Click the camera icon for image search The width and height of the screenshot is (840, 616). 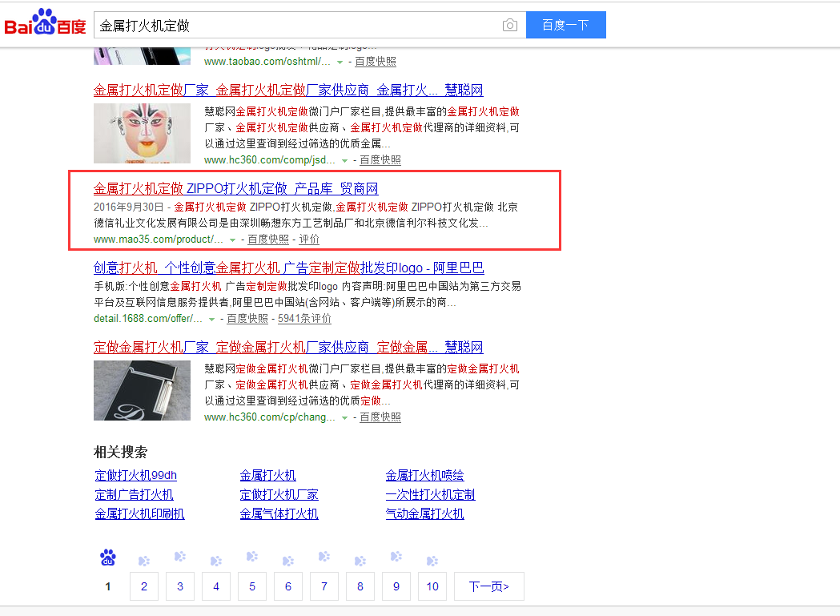pyautogui.click(x=510, y=25)
